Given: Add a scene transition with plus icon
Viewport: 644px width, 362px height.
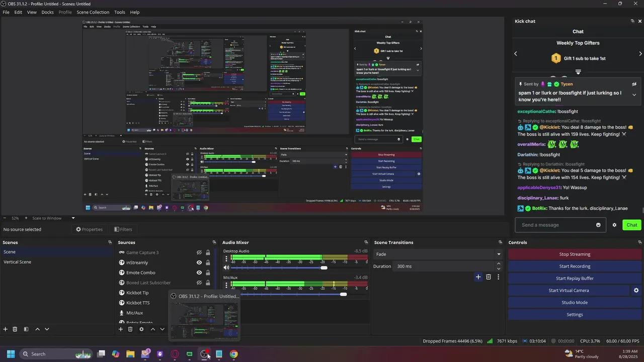Looking at the screenshot, I should 478,277.
